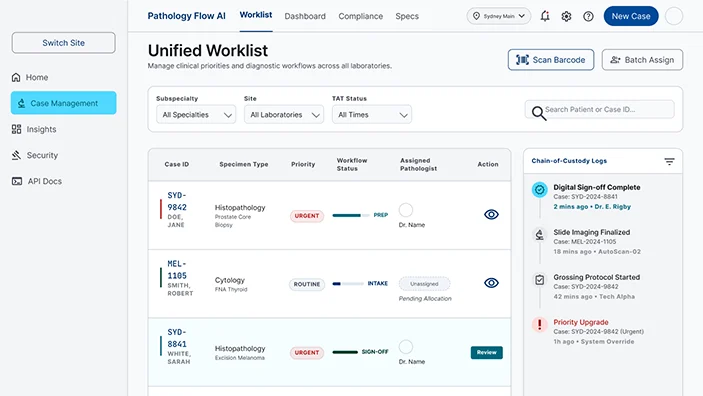View case MEL-1105 with eye icon

(491, 283)
